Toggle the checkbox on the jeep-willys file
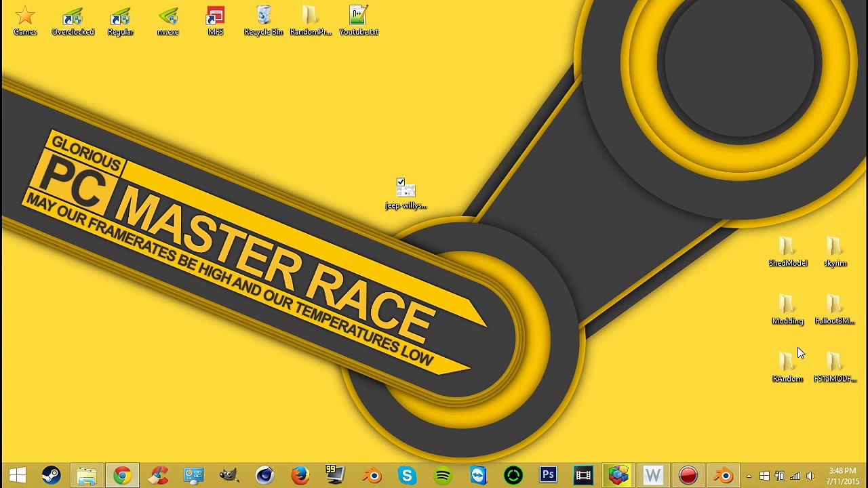868x488 pixels. 401,182
